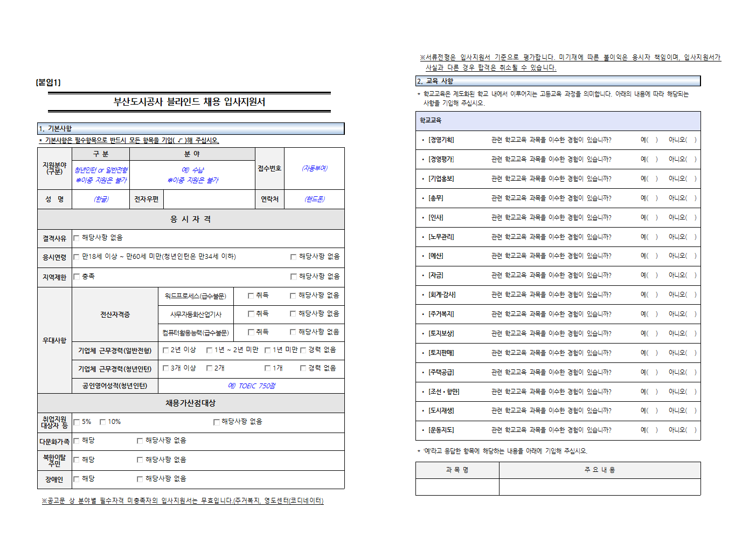Select '예( )' in the [토지보상] row

pos(649,333)
